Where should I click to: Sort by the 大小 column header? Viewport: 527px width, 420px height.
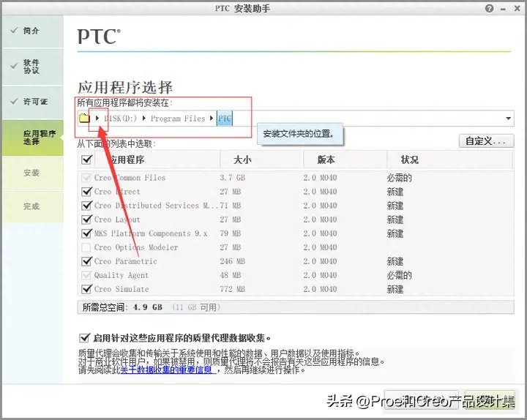point(242,160)
